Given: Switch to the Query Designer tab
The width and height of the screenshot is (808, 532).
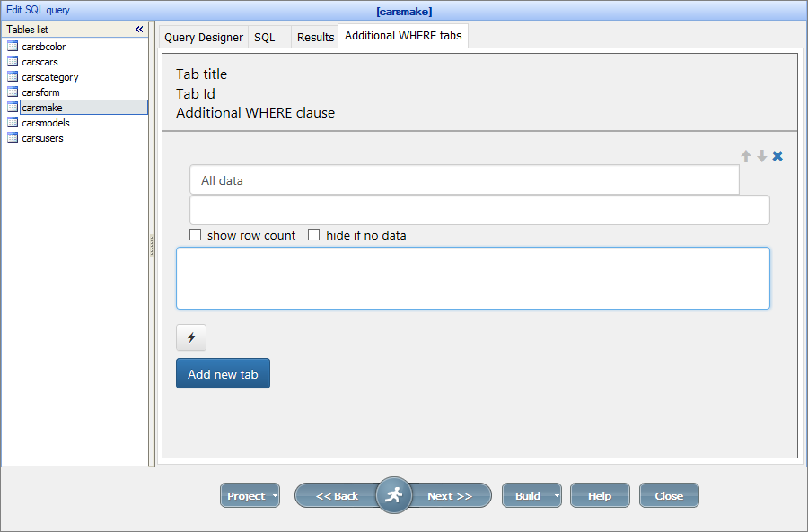Looking at the screenshot, I should pyautogui.click(x=203, y=37).
